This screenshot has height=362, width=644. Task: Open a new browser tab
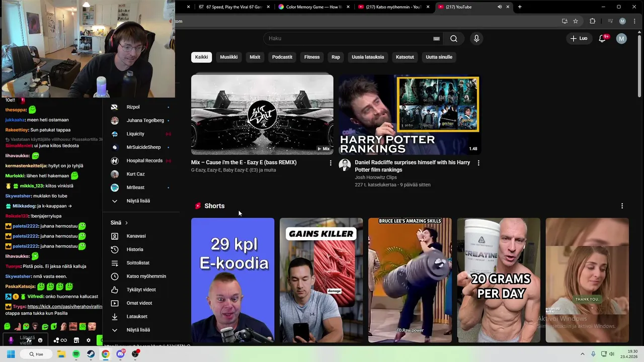[520, 7]
